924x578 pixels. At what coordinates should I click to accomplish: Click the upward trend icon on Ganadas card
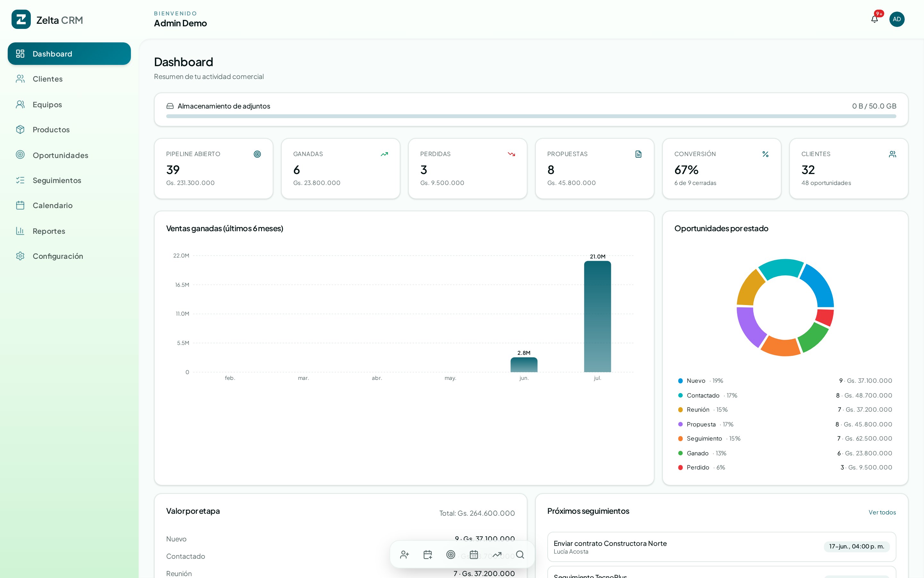click(384, 154)
